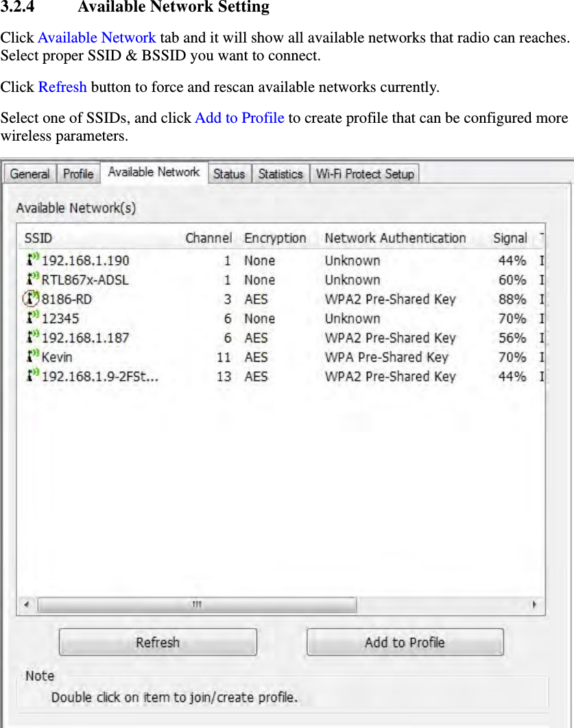Select the Available Network tab
The height and width of the screenshot is (728, 574).
tap(154, 172)
